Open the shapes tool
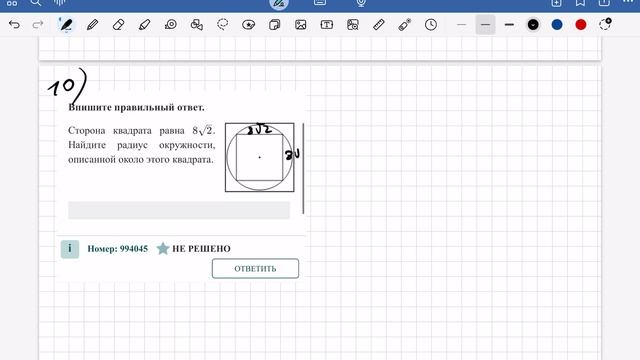Viewport: 640px width, 360px height. pos(197,25)
